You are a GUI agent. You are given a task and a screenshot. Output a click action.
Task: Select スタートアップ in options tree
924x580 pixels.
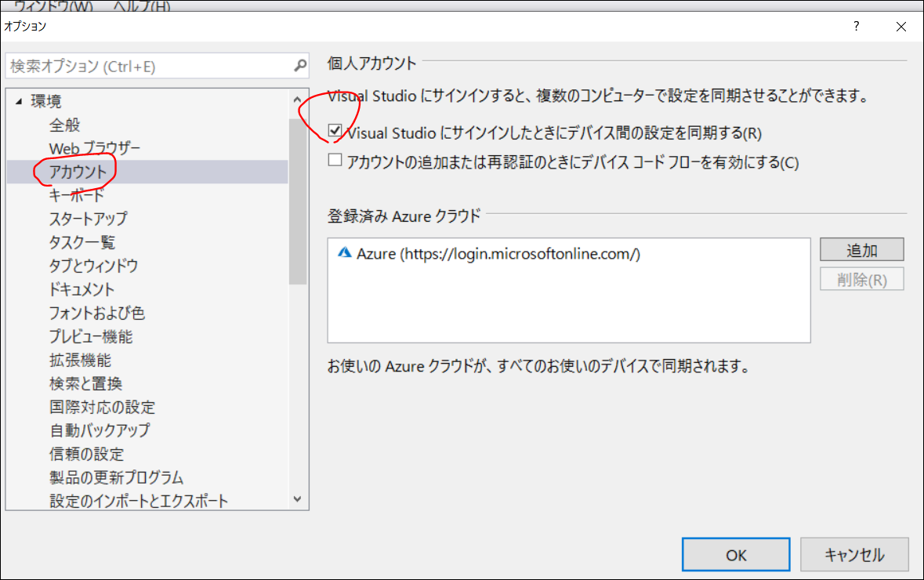click(x=89, y=219)
